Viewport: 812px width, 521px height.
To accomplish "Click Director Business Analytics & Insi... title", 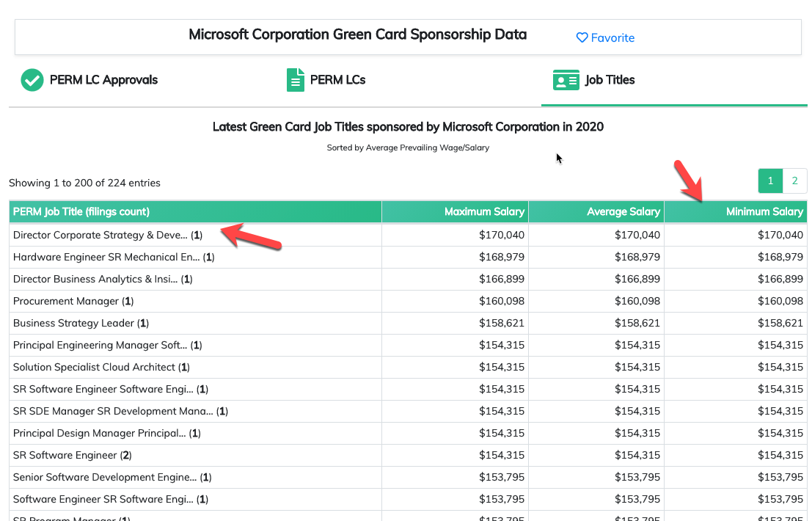I will tap(103, 279).
